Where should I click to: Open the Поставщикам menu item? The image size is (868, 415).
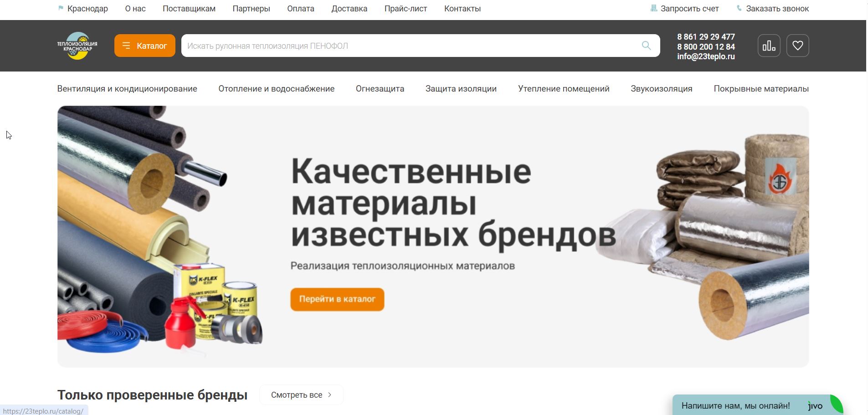click(189, 9)
